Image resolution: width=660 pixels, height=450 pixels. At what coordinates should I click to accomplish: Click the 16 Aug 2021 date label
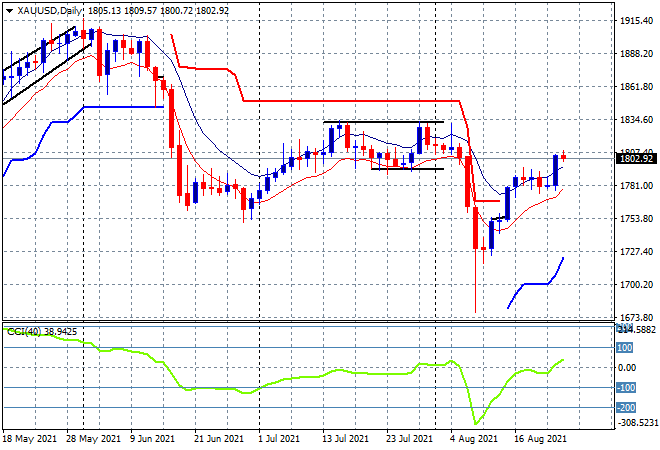click(540, 439)
